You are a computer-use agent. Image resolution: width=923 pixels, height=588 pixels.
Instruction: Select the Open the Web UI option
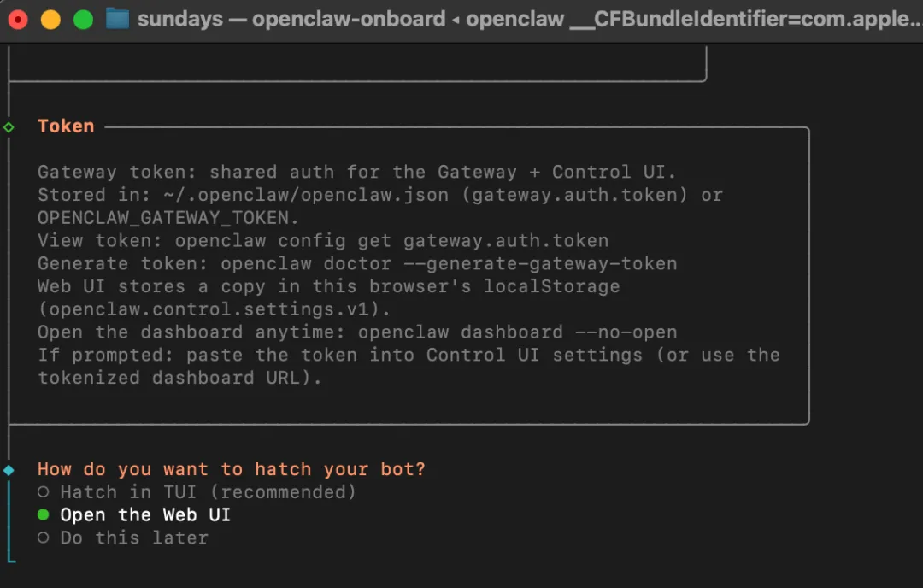145,515
